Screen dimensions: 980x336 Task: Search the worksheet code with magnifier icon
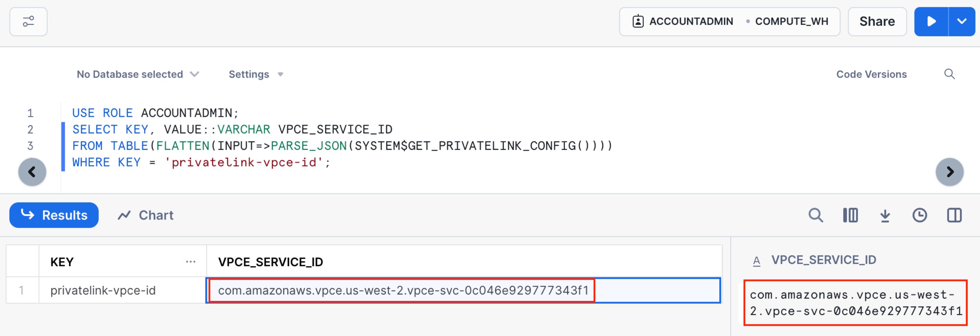[949, 74]
